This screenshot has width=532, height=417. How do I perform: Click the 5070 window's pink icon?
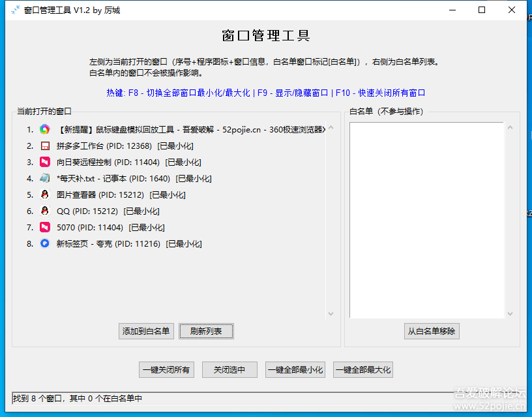tap(43, 227)
